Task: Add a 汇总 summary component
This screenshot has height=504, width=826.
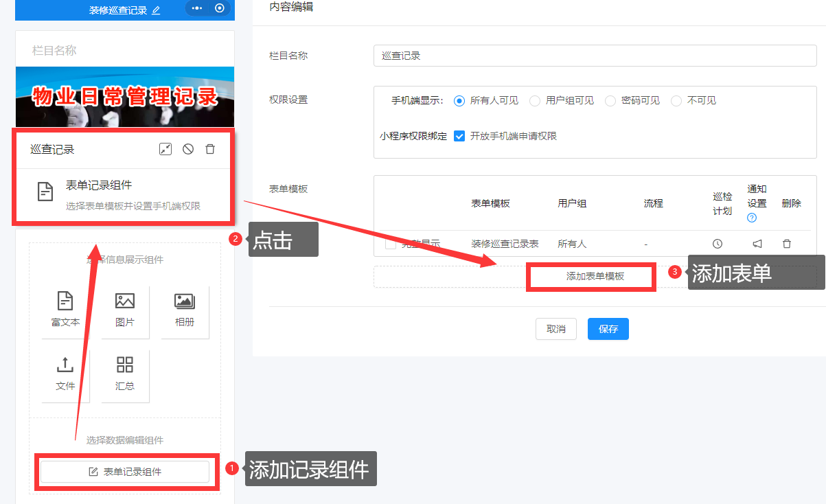Action: pos(125,374)
